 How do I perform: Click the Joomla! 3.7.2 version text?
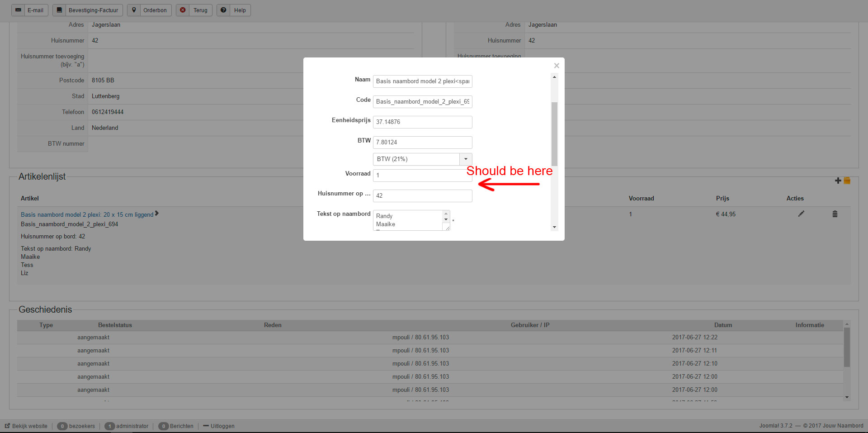coord(776,426)
